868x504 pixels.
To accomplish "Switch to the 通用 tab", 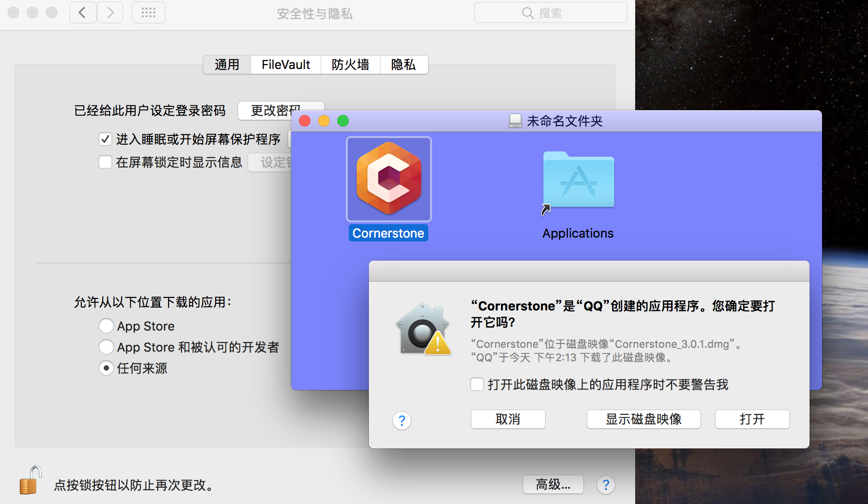I will coord(227,65).
